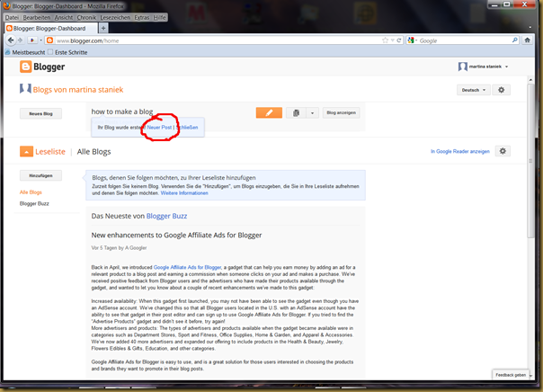Open the gear settings beside Deutsch

(501, 90)
